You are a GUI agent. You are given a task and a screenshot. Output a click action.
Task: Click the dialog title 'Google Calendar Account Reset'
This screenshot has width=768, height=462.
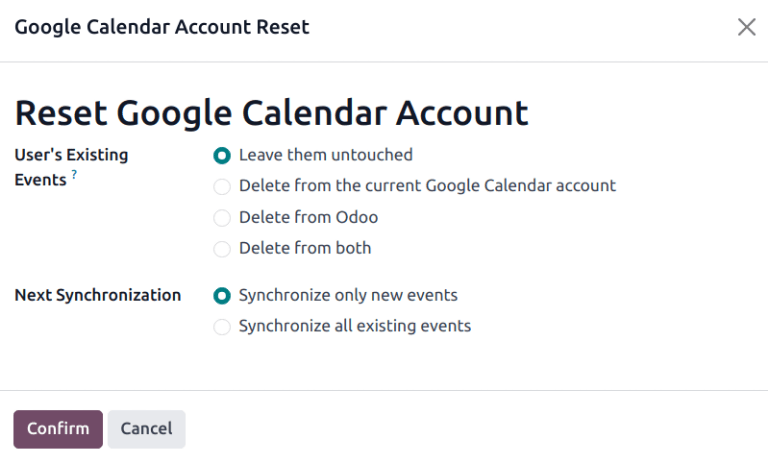[162, 28]
